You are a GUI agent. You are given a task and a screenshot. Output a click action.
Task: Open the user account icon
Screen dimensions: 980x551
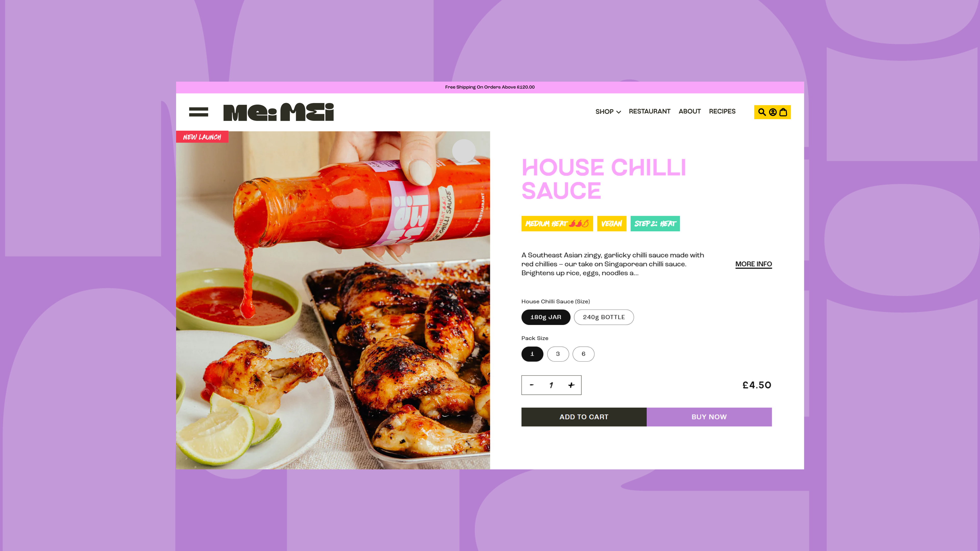tap(773, 112)
